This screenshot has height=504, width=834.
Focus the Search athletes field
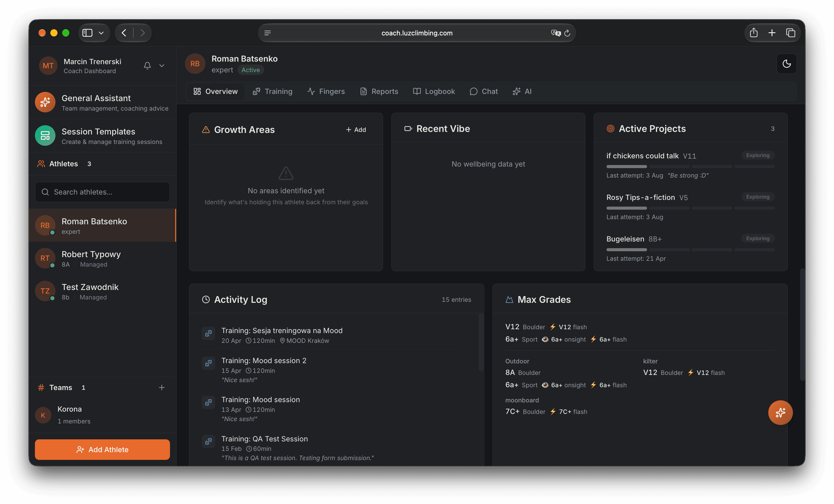click(102, 192)
